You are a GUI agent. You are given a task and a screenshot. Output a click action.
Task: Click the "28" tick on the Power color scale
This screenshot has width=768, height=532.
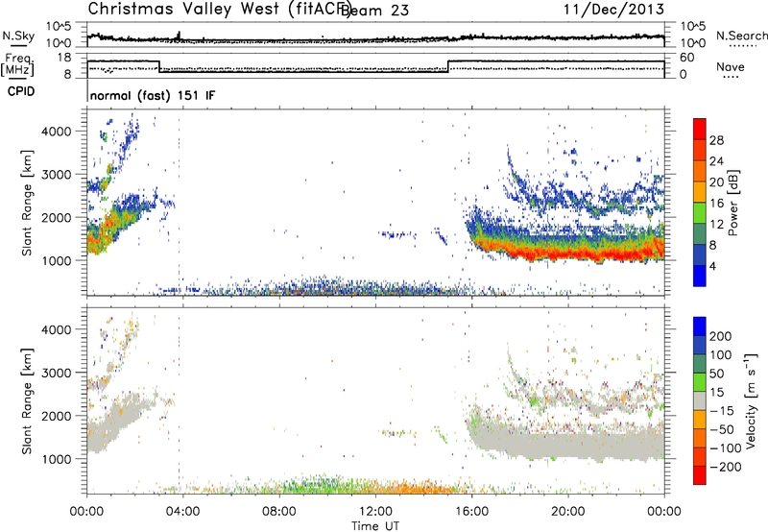pyautogui.click(x=716, y=140)
